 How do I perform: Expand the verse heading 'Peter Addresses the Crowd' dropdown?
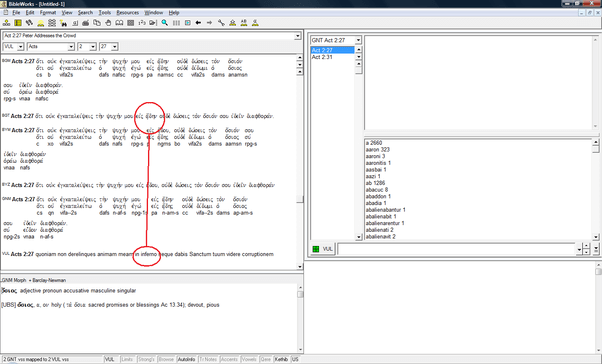pyautogui.click(x=298, y=36)
